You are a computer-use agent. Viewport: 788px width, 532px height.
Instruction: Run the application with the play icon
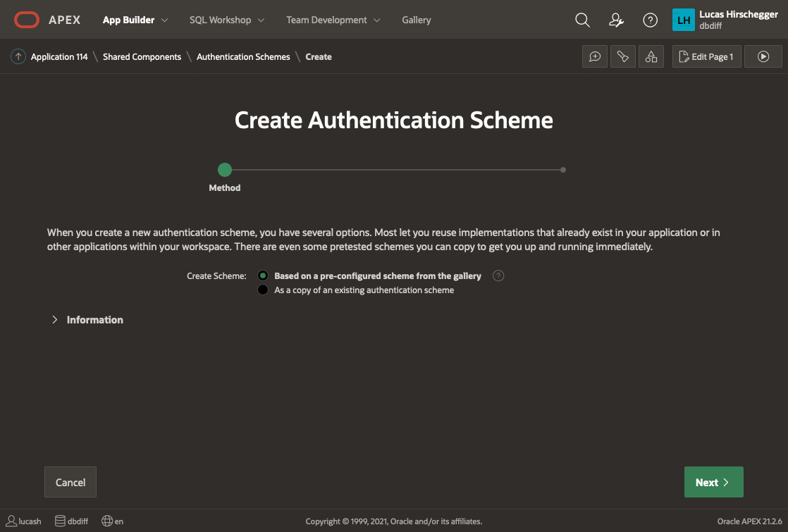point(763,56)
